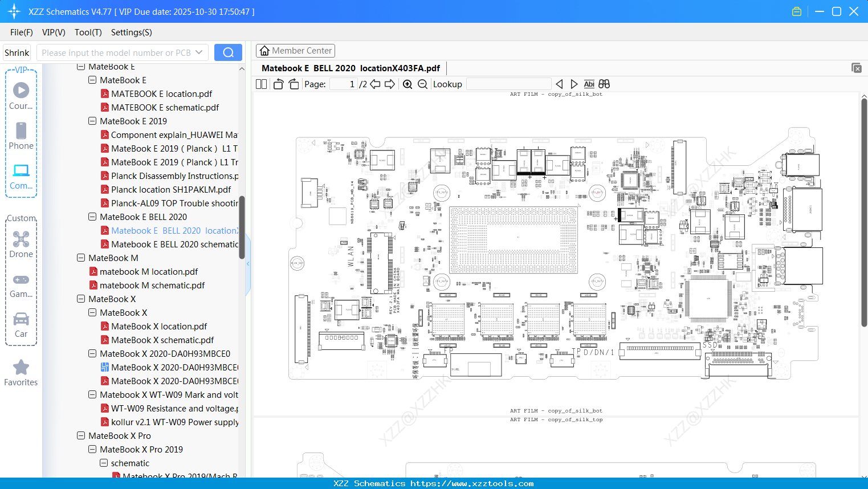Open WT-W09 Resistance and voltage file

pyautogui.click(x=174, y=409)
